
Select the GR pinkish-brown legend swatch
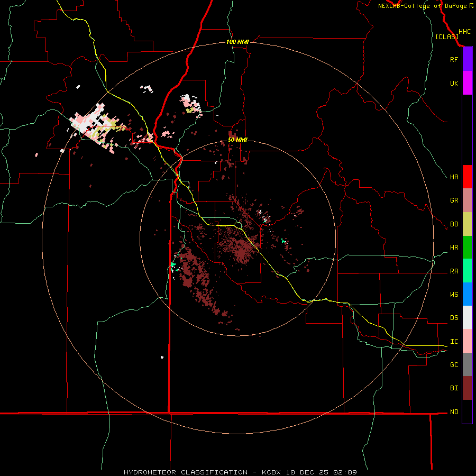click(467, 200)
